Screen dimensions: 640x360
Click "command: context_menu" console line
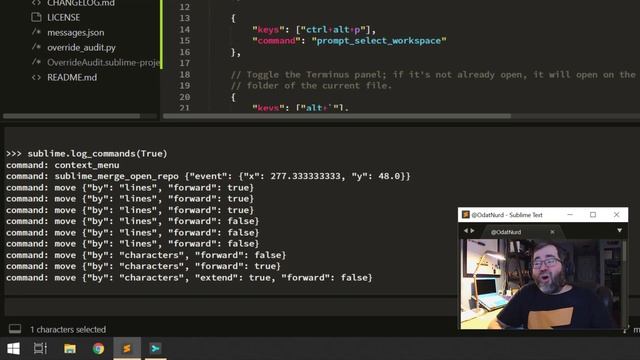click(62, 165)
